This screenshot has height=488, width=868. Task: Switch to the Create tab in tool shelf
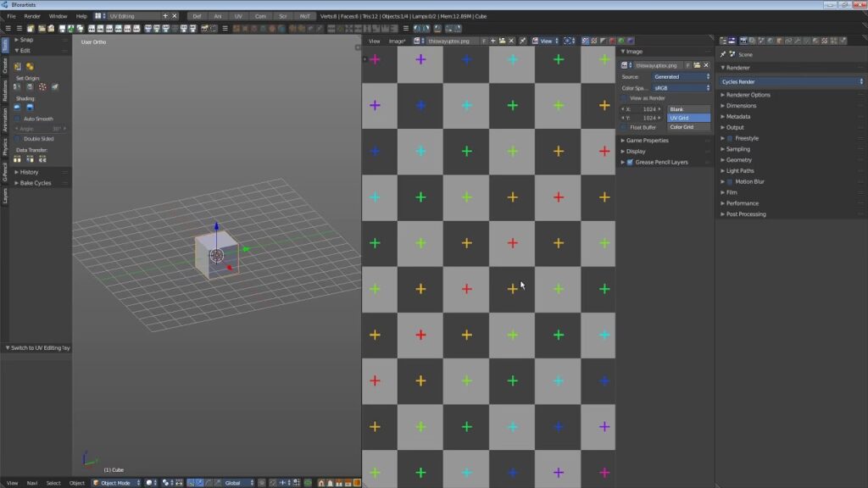(4, 66)
